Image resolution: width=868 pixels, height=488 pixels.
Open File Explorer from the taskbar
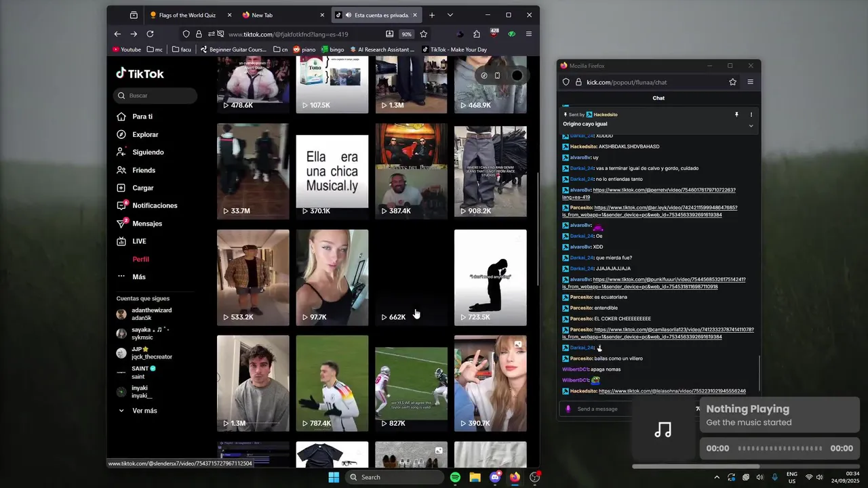coord(475,477)
